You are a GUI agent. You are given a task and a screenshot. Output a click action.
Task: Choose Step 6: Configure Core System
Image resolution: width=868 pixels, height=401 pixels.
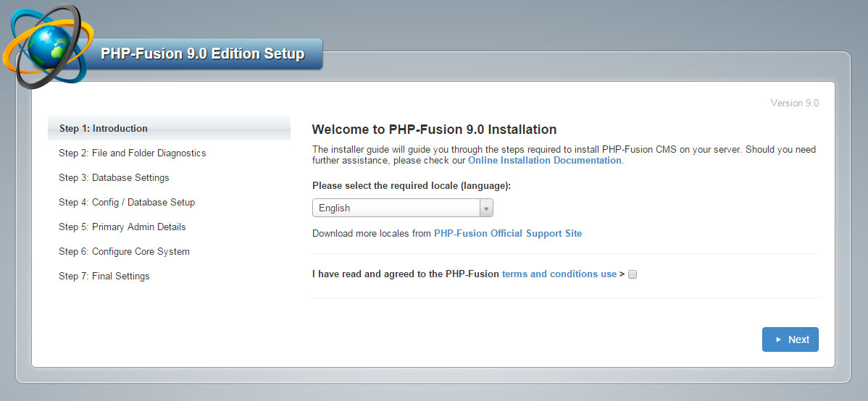pyautogui.click(x=124, y=252)
